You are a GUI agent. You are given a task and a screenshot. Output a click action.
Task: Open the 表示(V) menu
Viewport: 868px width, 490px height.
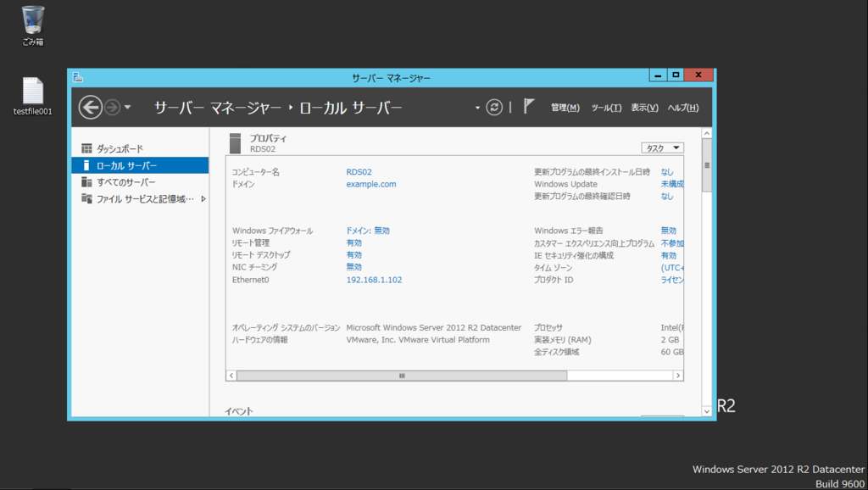click(x=644, y=108)
